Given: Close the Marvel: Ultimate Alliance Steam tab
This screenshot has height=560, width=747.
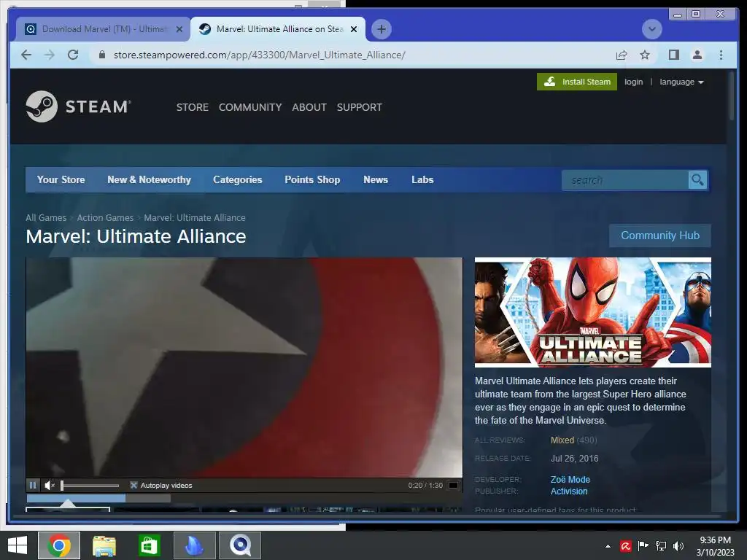Looking at the screenshot, I should 354,29.
